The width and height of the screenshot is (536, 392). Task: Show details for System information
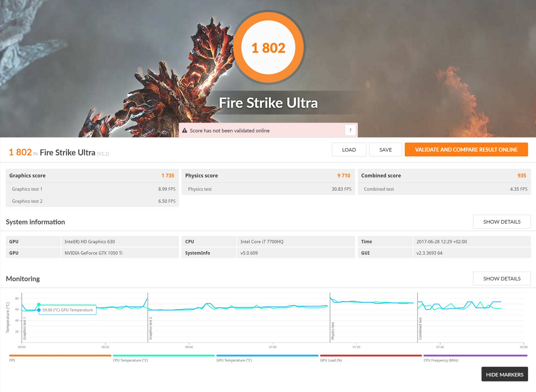502,222
